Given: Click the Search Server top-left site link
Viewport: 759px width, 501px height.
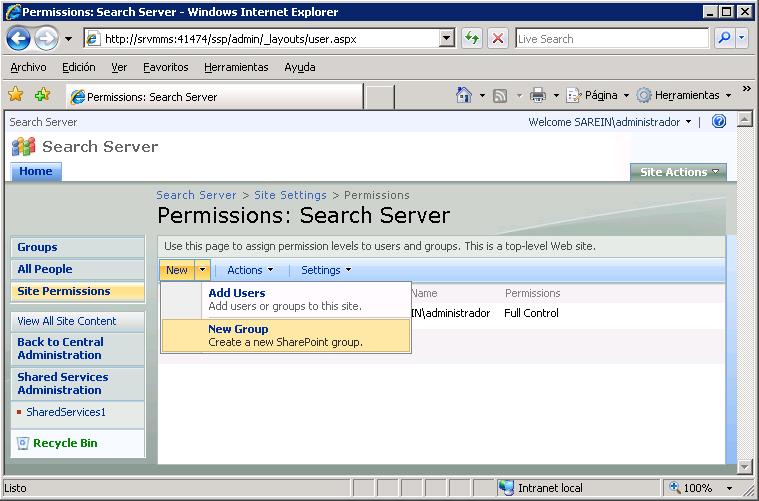Looking at the screenshot, I should point(43,122).
